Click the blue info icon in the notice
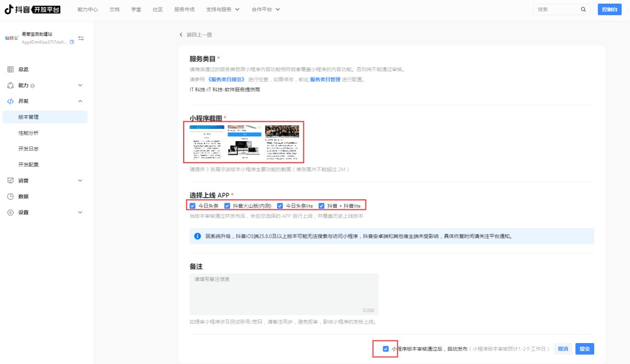The width and height of the screenshot is (630, 364). 197,236
